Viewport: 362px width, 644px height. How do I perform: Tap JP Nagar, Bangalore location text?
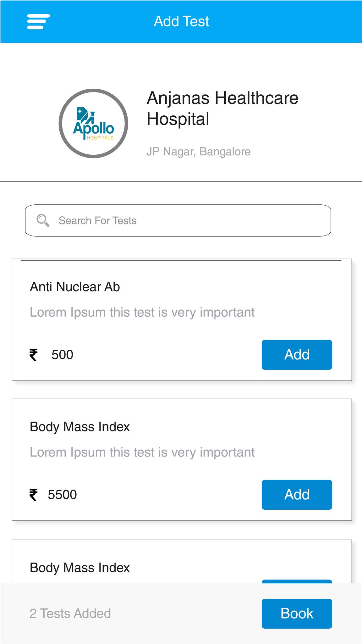(199, 152)
